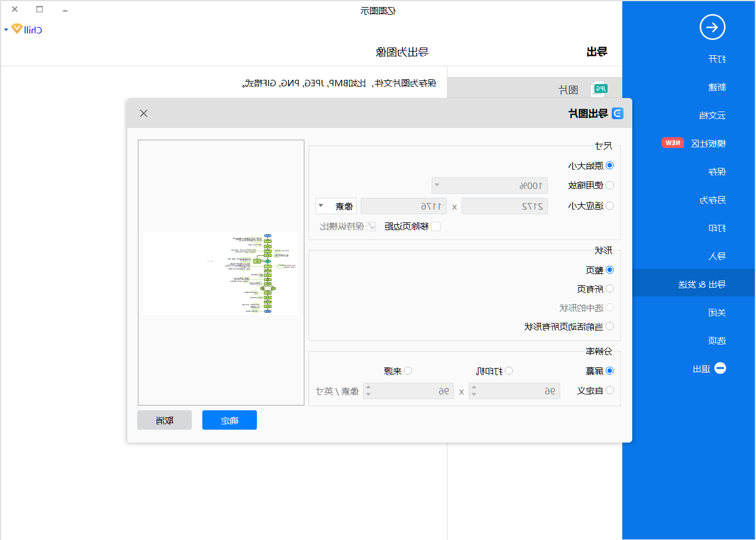The height and width of the screenshot is (540, 756).
Task: Close the 导出图片 dialog with its X
Action: pos(144,113)
